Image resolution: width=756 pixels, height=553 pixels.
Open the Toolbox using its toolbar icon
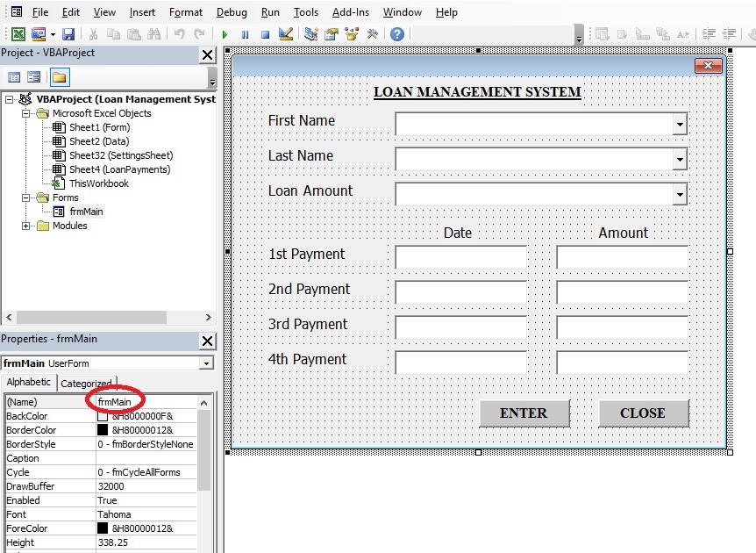pyautogui.click(x=373, y=34)
